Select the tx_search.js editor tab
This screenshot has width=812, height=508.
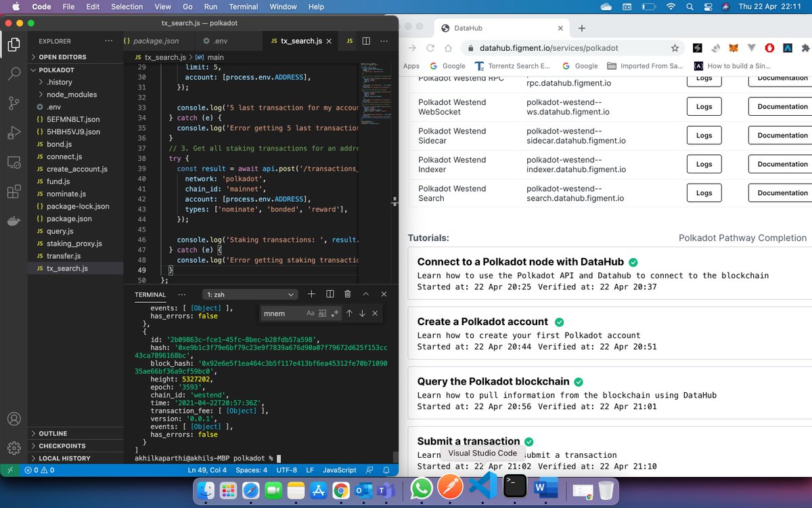click(302, 41)
